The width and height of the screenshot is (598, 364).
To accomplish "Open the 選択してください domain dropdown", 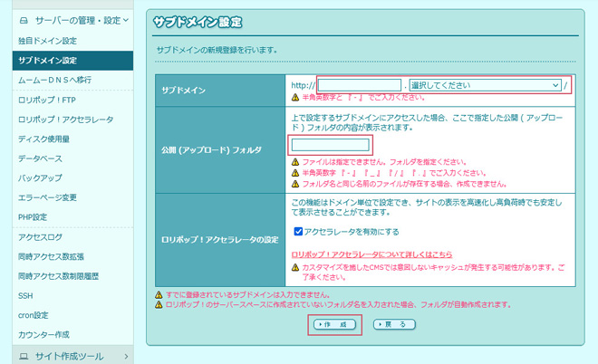I will [x=485, y=85].
